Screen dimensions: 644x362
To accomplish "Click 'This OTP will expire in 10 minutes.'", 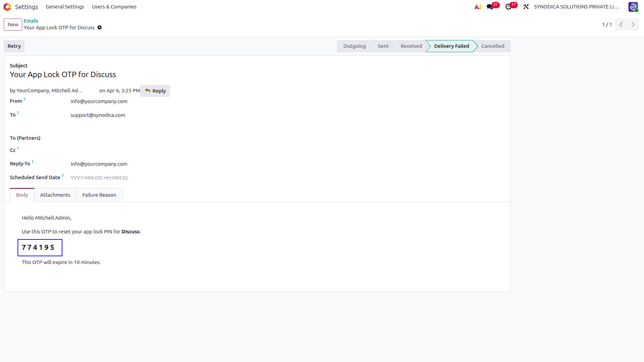I will pyautogui.click(x=61, y=262).
